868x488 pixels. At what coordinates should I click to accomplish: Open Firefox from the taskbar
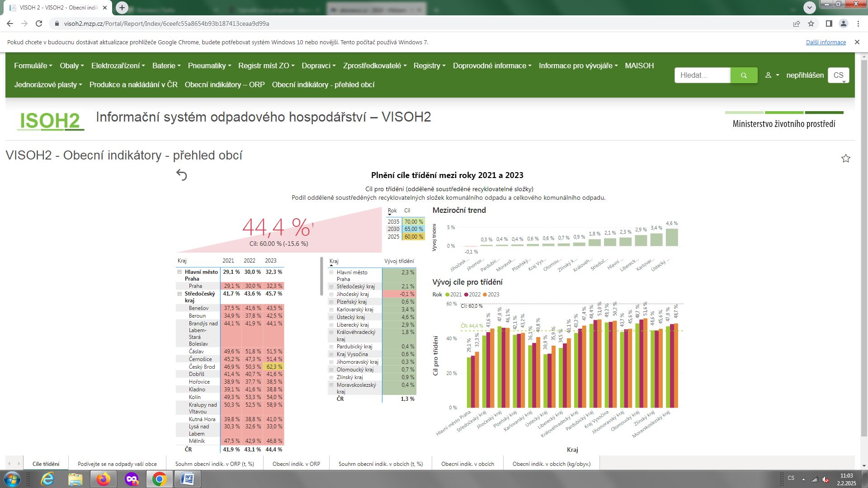pyautogui.click(x=104, y=479)
